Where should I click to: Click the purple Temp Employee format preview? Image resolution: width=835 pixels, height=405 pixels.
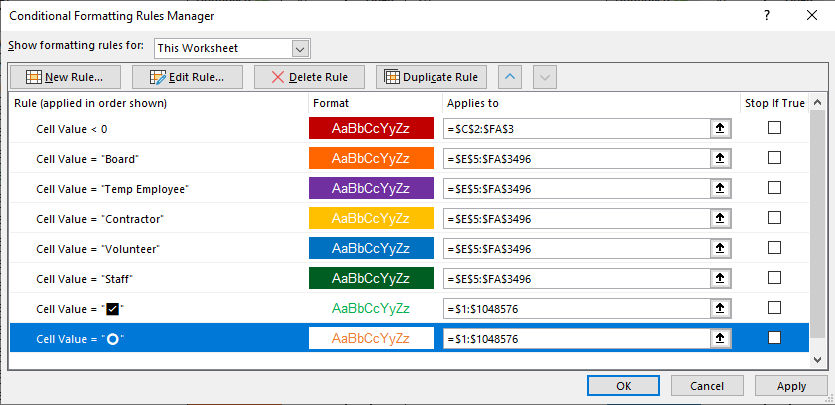click(370, 188)
